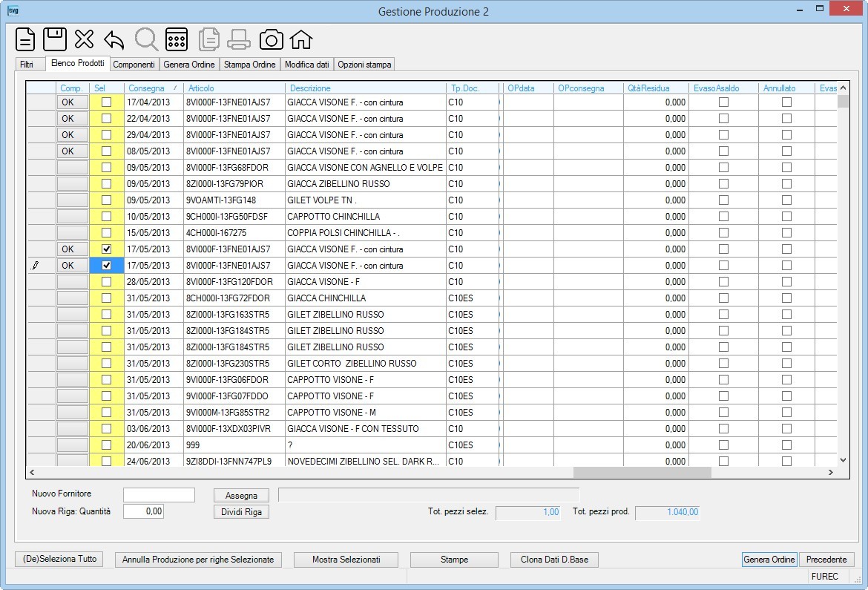Screen dimensions: 868x590
Task: Click the horizontal scroll right arrow
Action: 830,472
